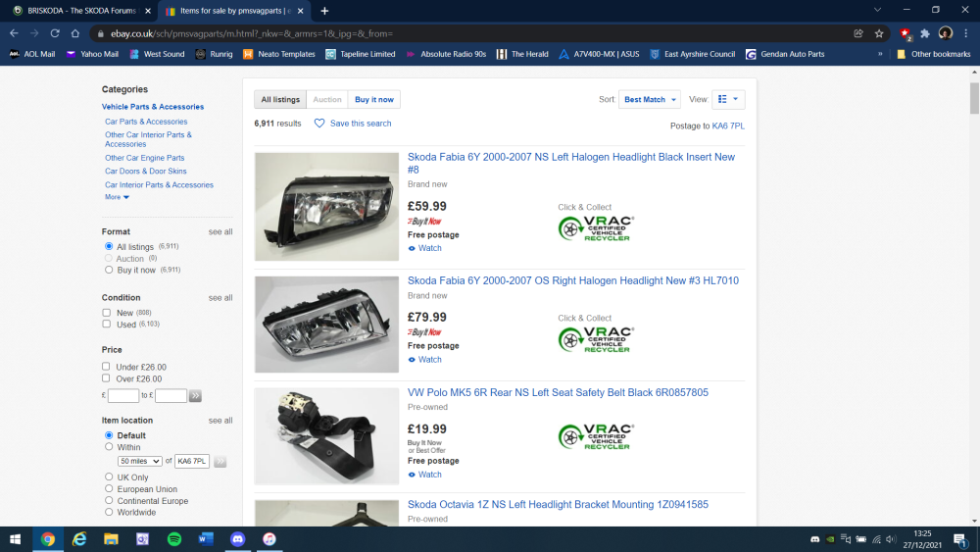Screen dimensions: 980x552
Task: Open the Chrome profile avatar
Action: point(946,33)
